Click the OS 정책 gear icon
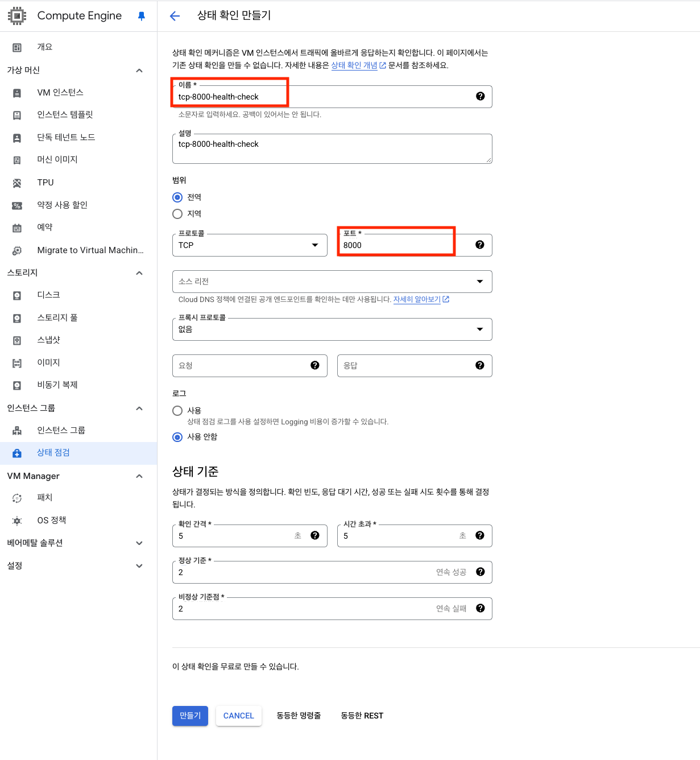Image resolution: width=700 pixels, height=760 pixels. (x=17, y=521)
